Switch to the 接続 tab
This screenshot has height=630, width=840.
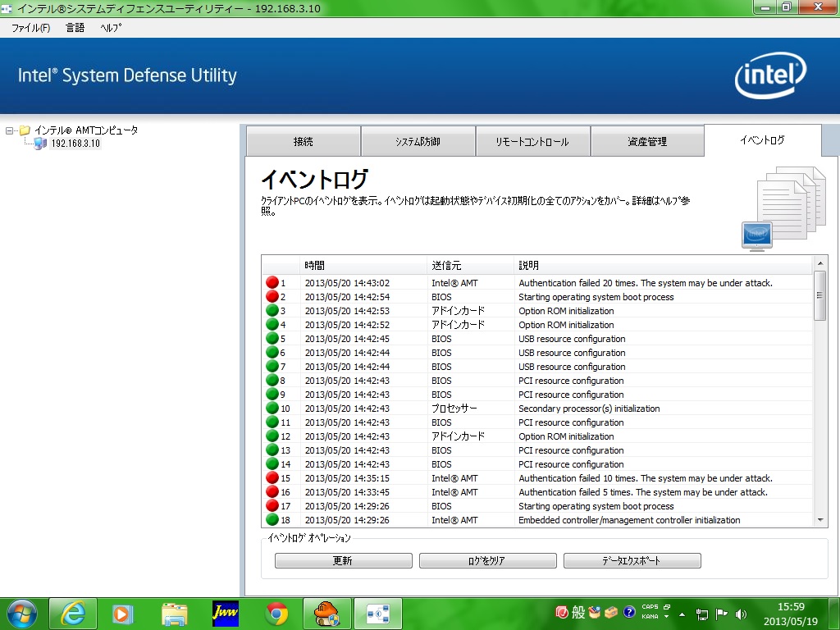(x=304, y=141)
